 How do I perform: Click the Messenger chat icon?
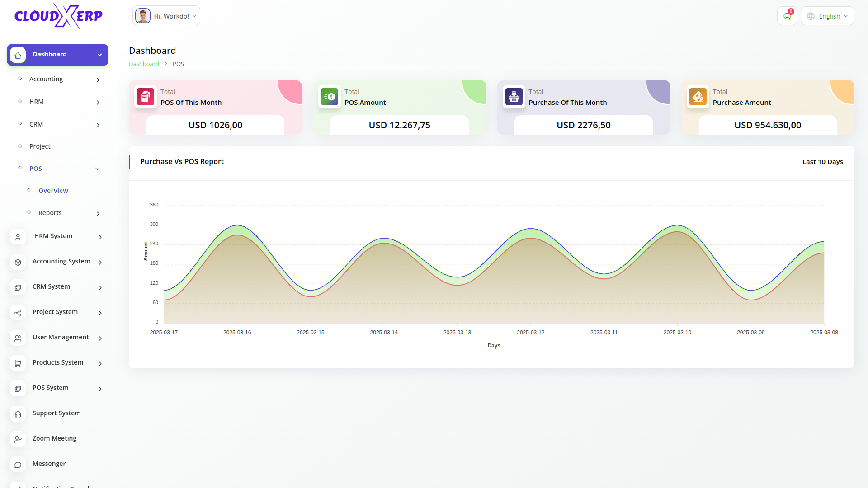[18, 465]
